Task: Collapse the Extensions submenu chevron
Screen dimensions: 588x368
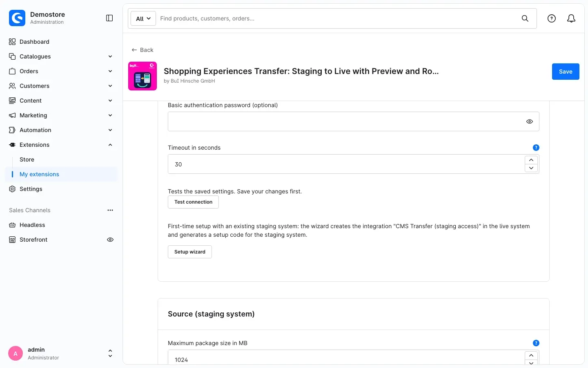Action: point(110,145)
